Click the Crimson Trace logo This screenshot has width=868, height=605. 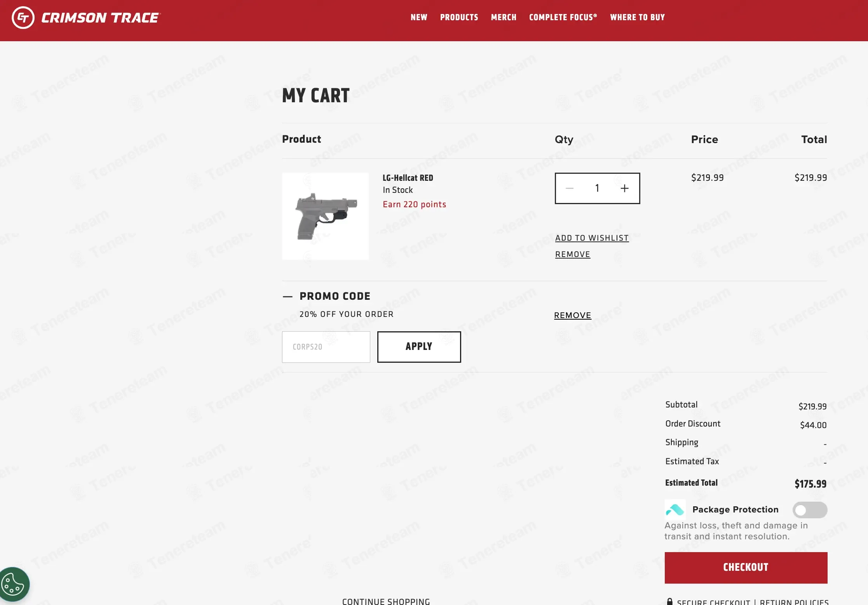click(86, 17)
